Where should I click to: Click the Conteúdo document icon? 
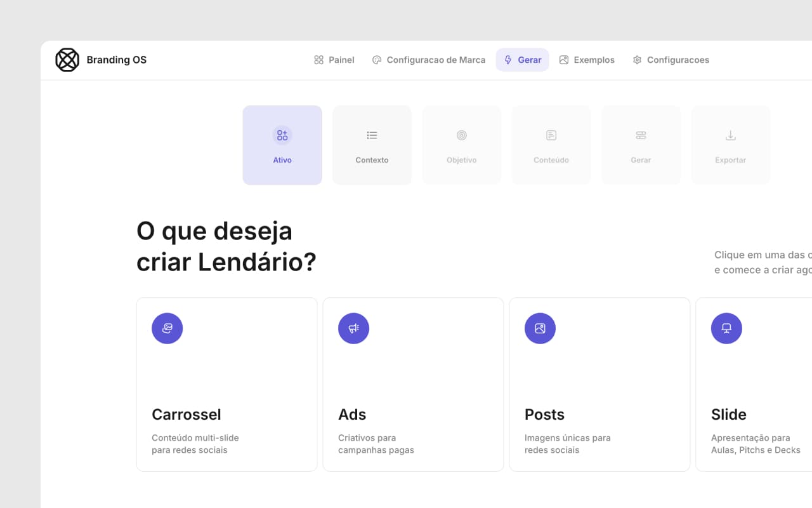click(551, 135)
